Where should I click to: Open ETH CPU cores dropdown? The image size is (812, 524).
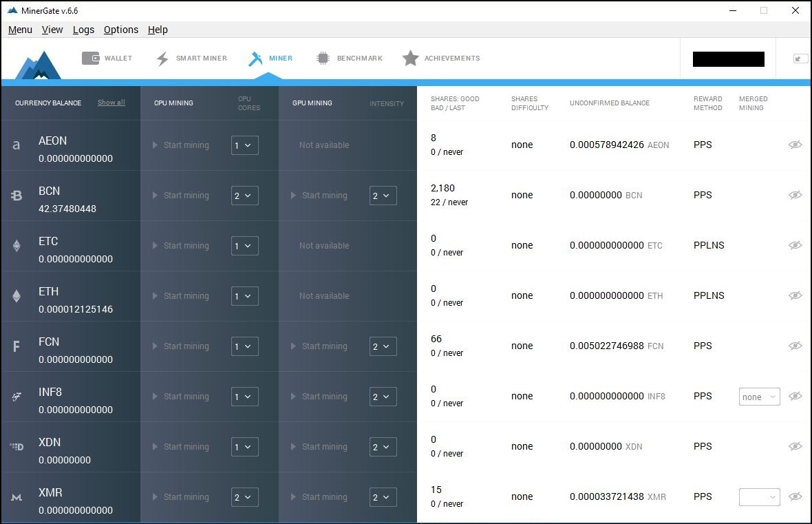[244, 296]
